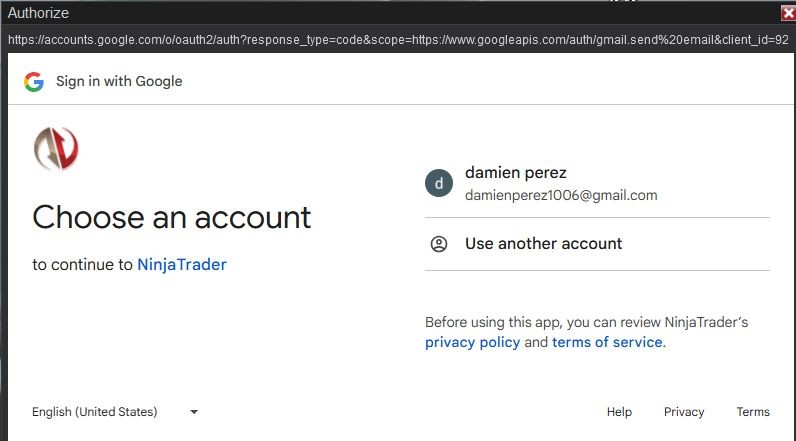Open NinjaTrader's privacy policy link
Viewport: 796px width, 441px height.
click(x=472, y=342)
